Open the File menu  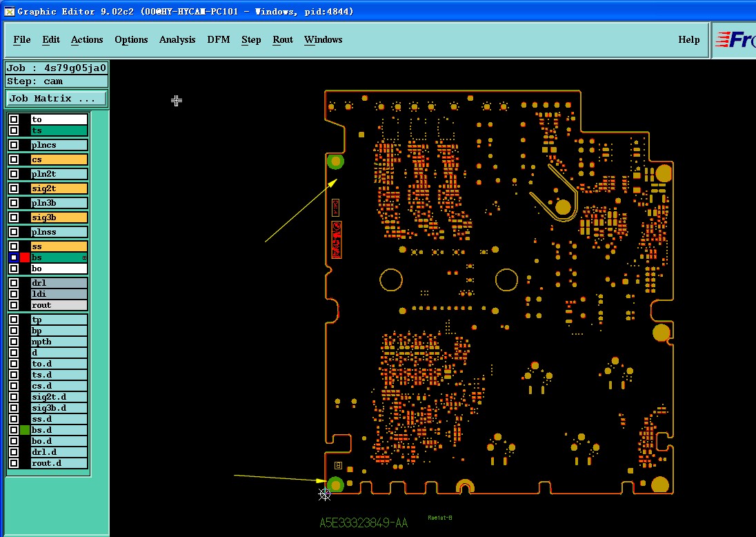point(21,39)
